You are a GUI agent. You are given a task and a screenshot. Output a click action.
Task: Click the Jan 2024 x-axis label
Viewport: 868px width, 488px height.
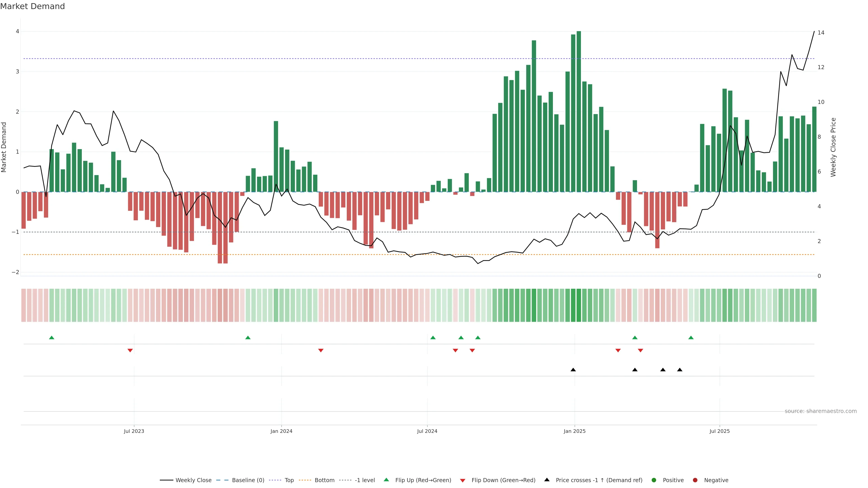pos(281,432)
